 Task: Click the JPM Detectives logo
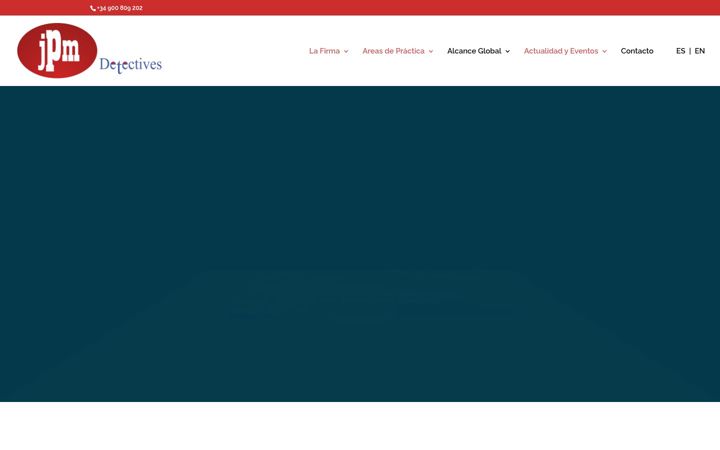point(90,51)
